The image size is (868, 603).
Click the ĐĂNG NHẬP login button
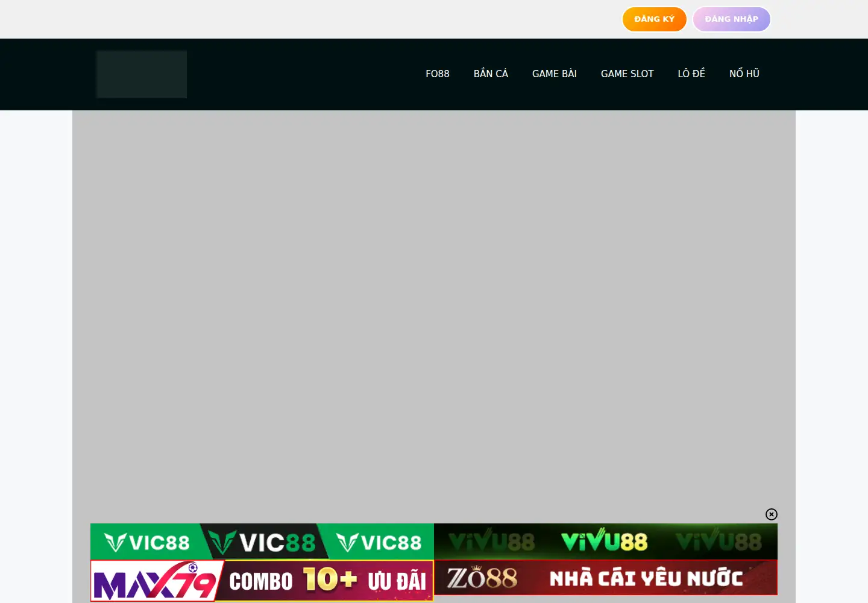(732, 19)
